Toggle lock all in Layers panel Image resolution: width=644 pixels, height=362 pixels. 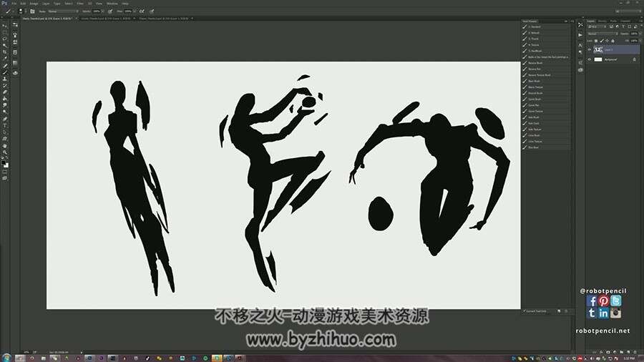[613, 41]
